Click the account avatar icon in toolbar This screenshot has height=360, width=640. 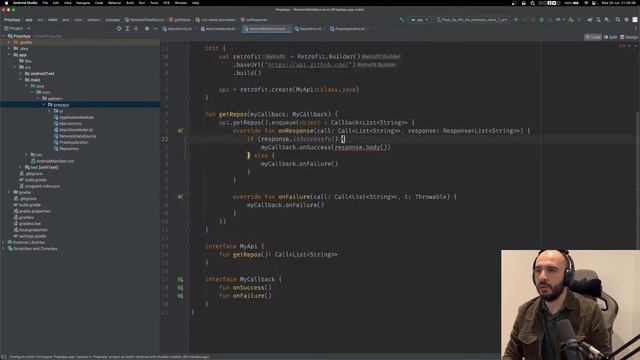point(635,20)
